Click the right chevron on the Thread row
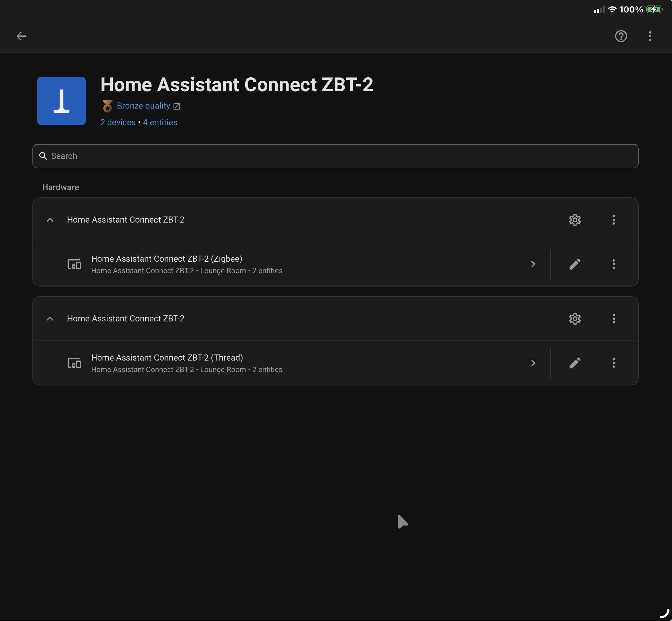672x621 pixels. point(533,363)
